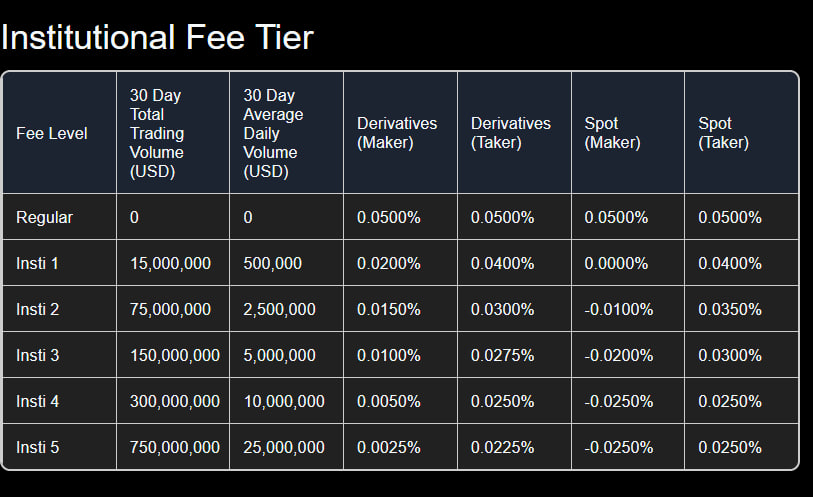813x497 pixels.
Task: Click the Insti 2 row label
Action: 37,309
